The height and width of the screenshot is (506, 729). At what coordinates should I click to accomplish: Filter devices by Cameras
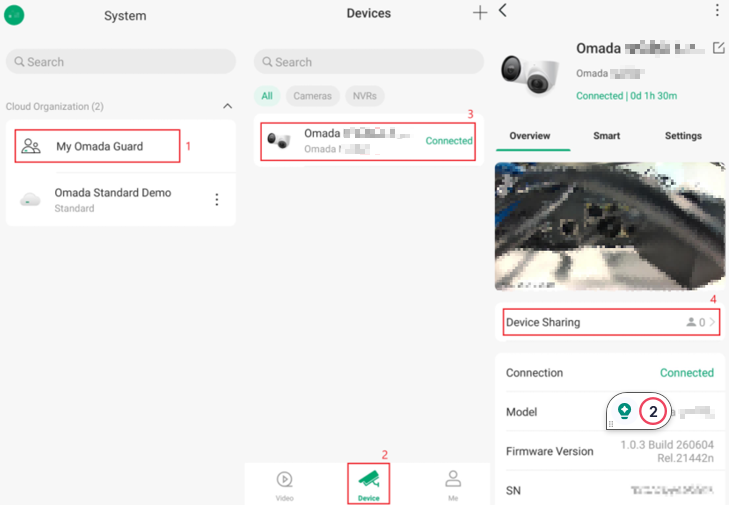point(312,96)
